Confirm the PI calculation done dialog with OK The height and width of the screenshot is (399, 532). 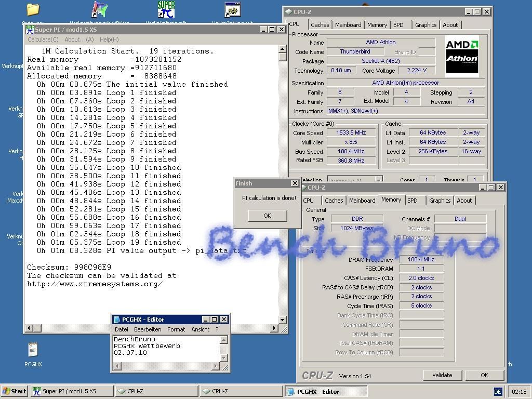268,216
